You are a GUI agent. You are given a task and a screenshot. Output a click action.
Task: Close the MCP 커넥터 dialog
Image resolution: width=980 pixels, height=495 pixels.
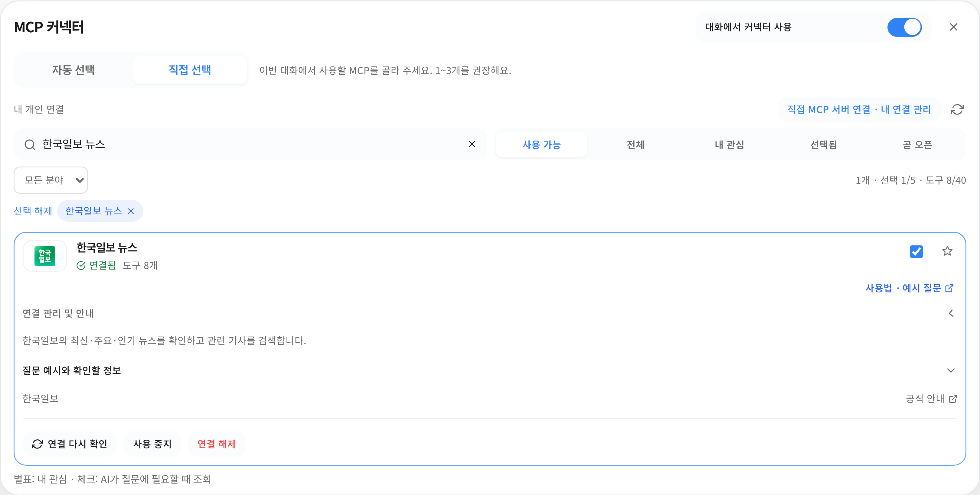tap(953, 27)
